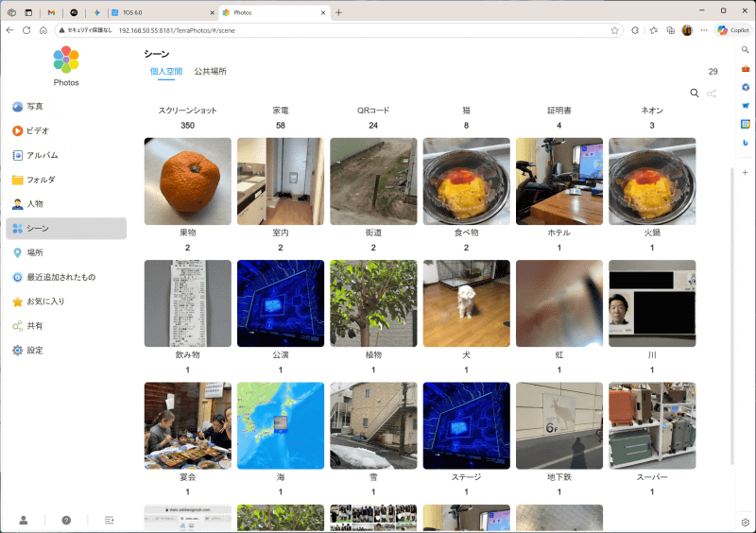Bookmark page with the star icon
Screen dimensions: 756x533
click(615, 30)
